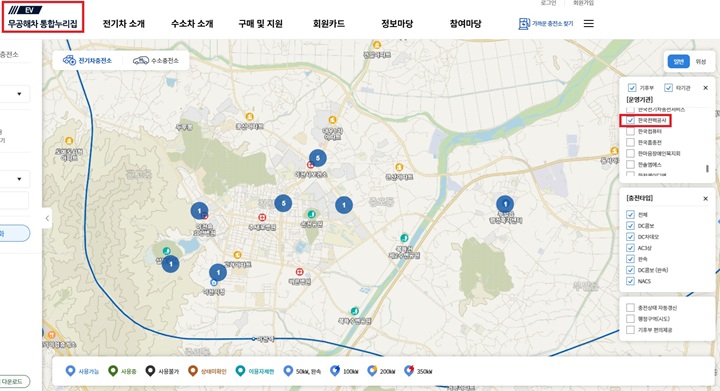This screenshot has width=720, height=391.
Task: Uncheck the NACS charger type
Action: click(630, 281)
